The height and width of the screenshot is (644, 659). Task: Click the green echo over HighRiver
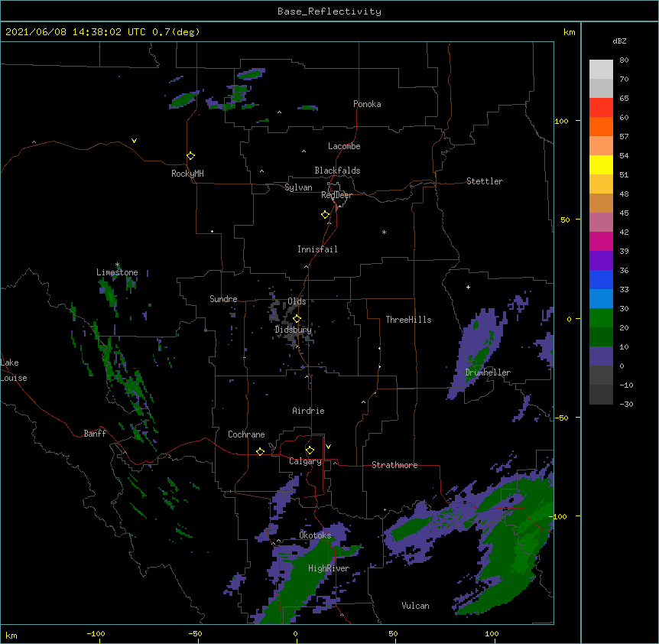(x=303, y=580)
